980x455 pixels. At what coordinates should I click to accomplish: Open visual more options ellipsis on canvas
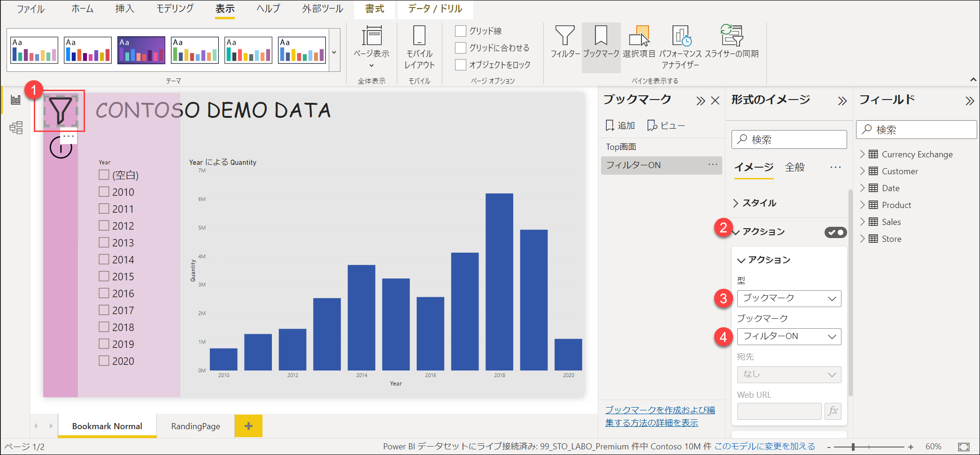coord(69,136)
